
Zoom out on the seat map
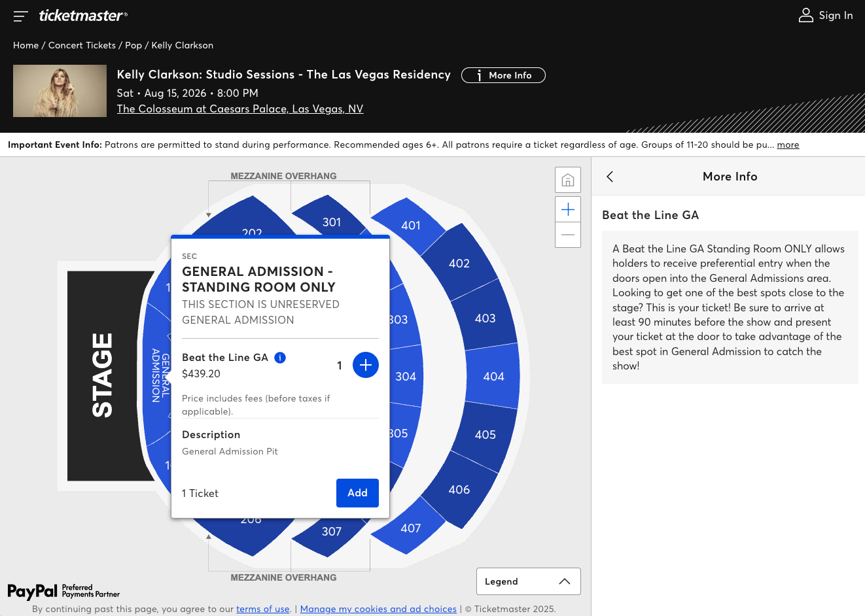point(568,235)
